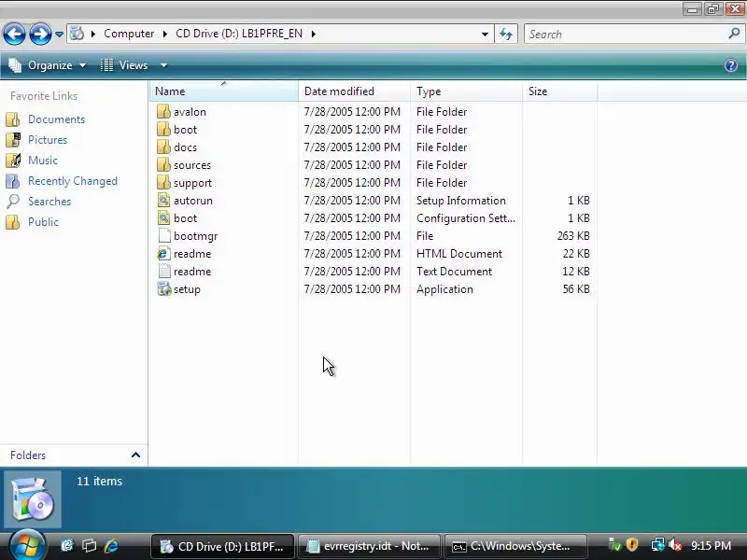The width and height of the screenshot is (747, 560).
Task: Open Documents favorite link
Action: coord(56,119)
